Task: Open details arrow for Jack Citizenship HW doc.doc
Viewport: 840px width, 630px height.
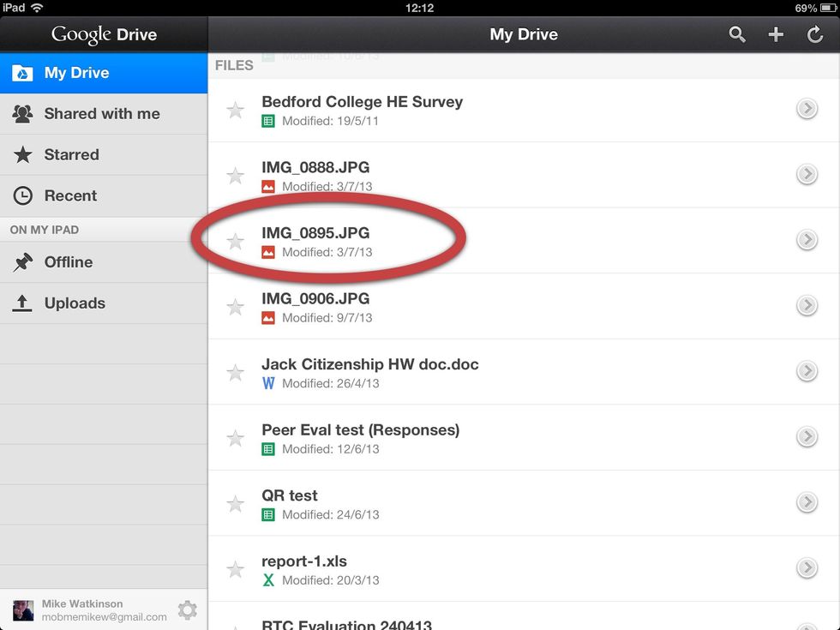Action: pos(807,371)
